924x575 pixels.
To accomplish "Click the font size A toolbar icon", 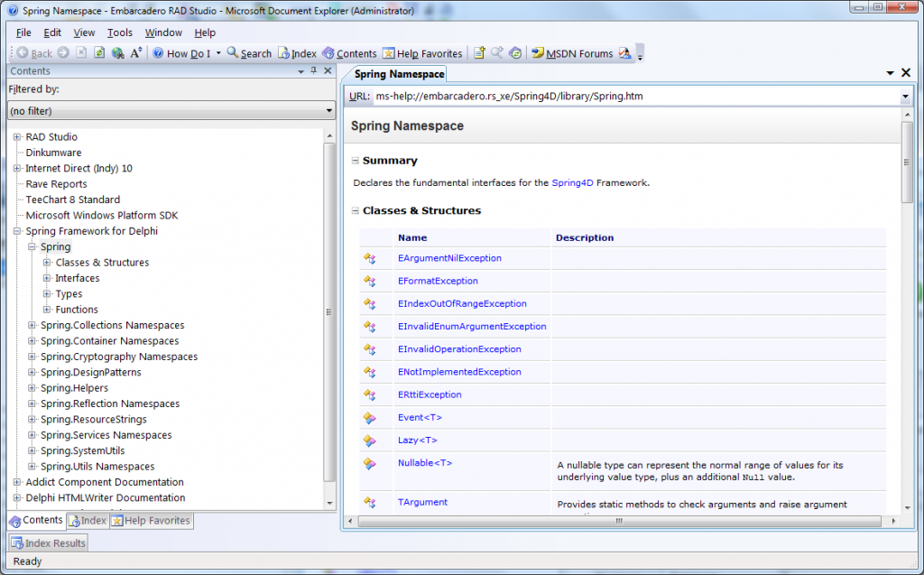I will click(135, 52).
